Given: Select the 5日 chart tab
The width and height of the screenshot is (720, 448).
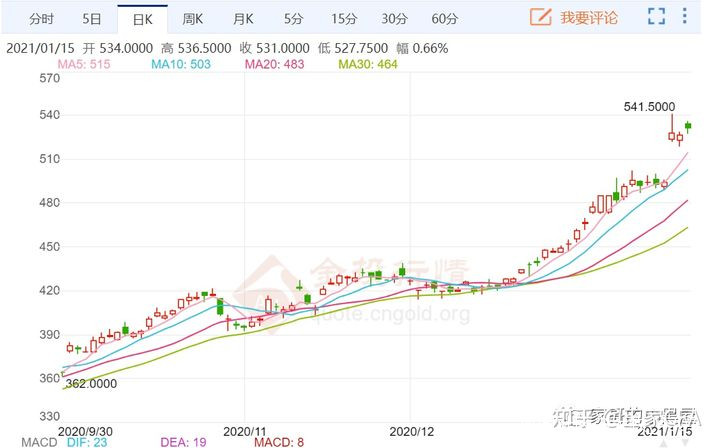Looking at the screenshot, I should point(91,19).
